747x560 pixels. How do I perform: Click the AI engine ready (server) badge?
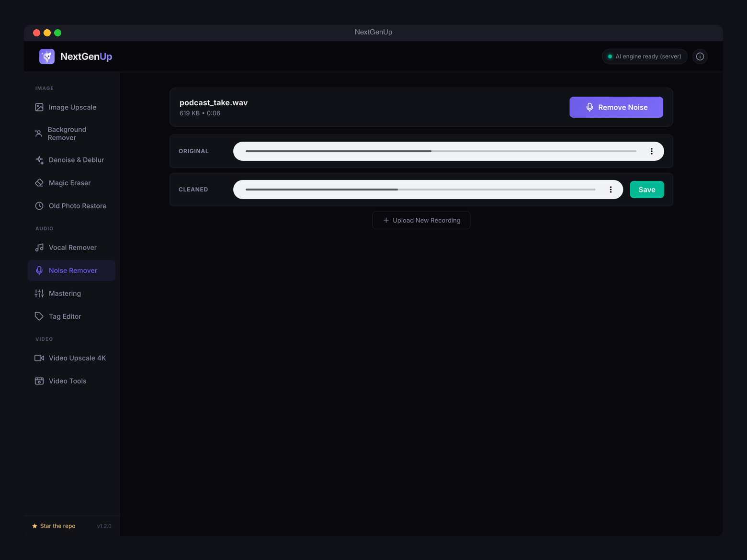(645, 56)
